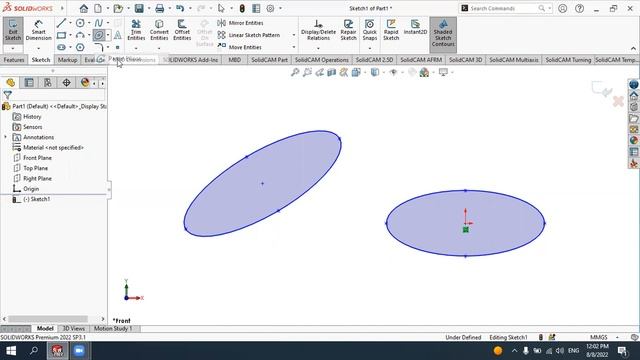640x360 pixels.
Task: Click Offset Entities
Action: pos(182,30)
